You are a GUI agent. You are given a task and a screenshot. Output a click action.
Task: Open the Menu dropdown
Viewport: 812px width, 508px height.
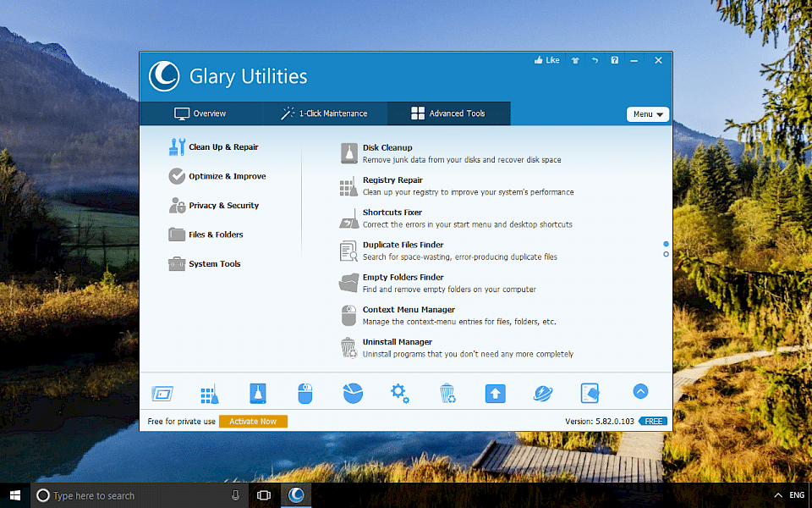coord(647,114)
